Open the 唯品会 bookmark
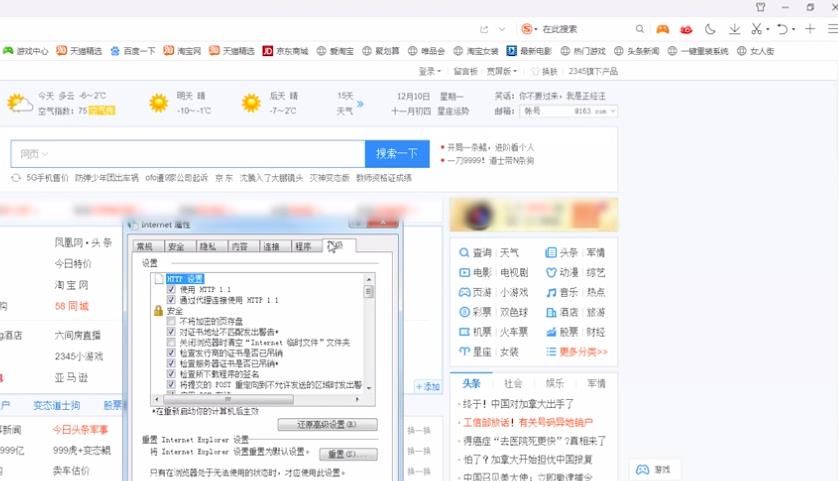This screenshot has height=481, width=838. click(x=426, y=51)
